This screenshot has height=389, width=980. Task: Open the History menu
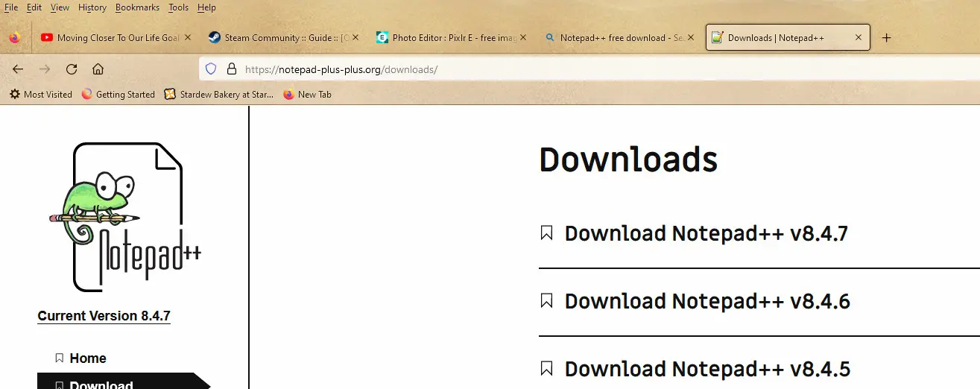[92, 7]
